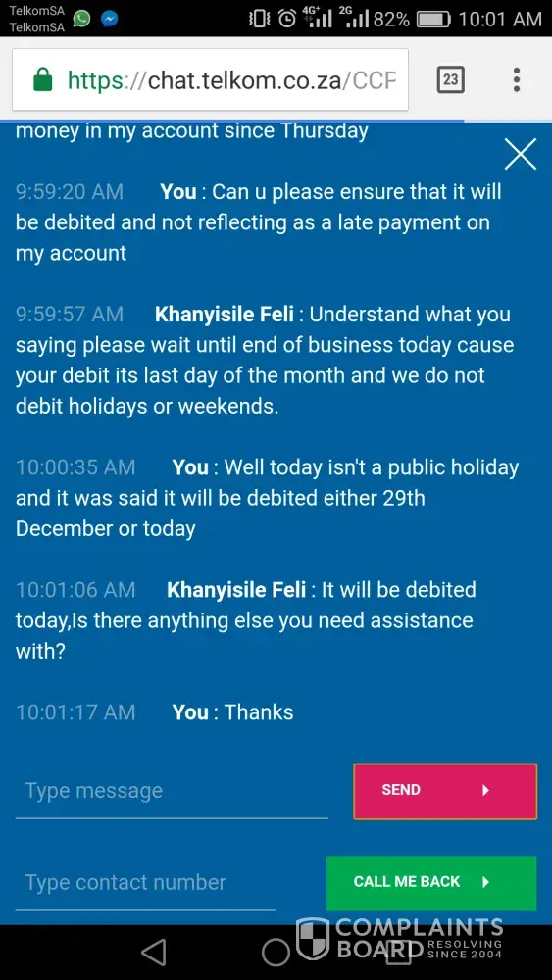Tap the Messenger notification icon
This screenshot has height=980, width=552.
(110, 19)
